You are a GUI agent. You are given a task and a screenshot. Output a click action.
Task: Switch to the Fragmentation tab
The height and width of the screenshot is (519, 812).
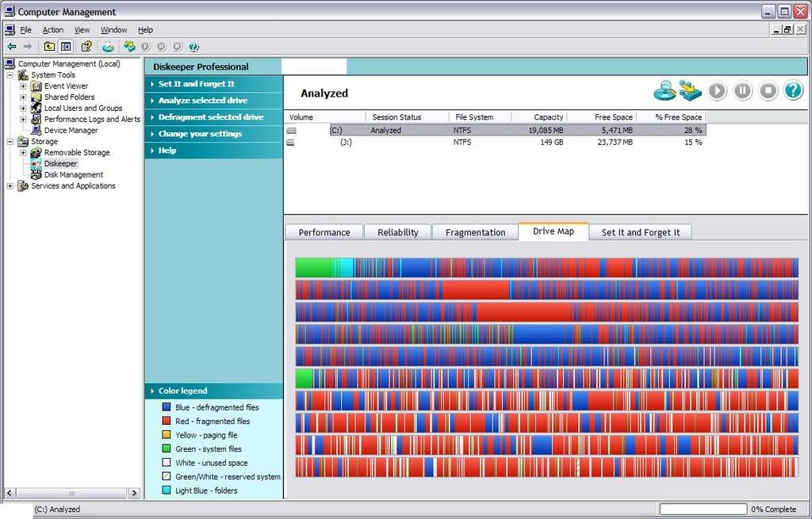click(476, 232)
